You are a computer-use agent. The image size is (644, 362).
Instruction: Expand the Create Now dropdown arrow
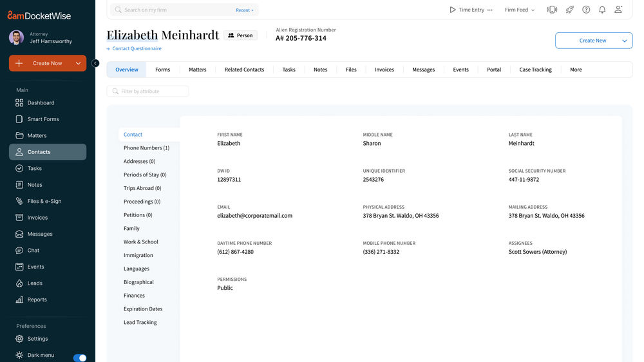point(78,63)
